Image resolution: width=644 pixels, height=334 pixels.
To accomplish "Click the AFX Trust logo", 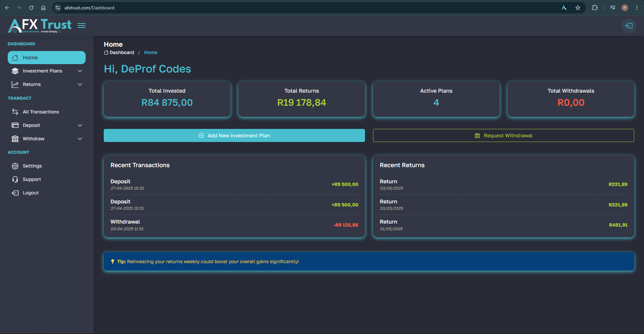I will (40, 26).
